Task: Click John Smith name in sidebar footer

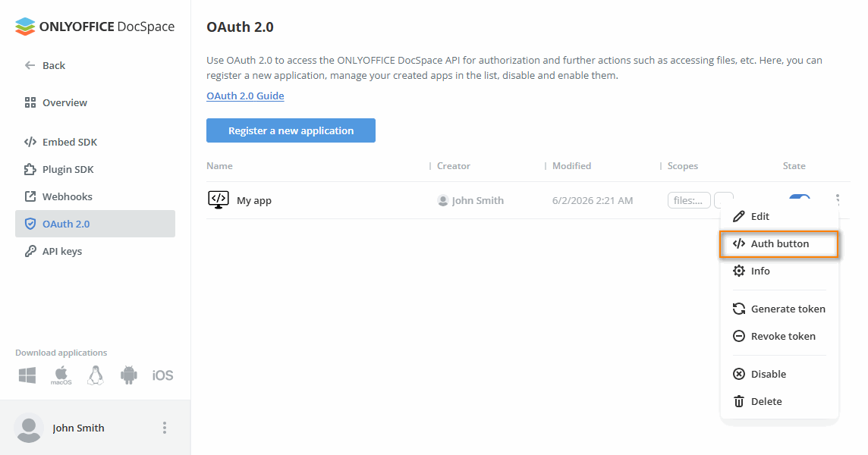Action: click(x=78, y=428)
